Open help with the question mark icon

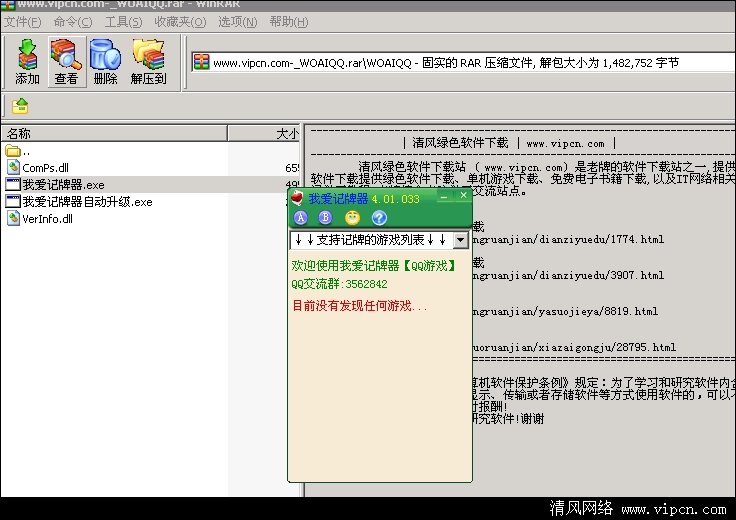coord(379,218)
